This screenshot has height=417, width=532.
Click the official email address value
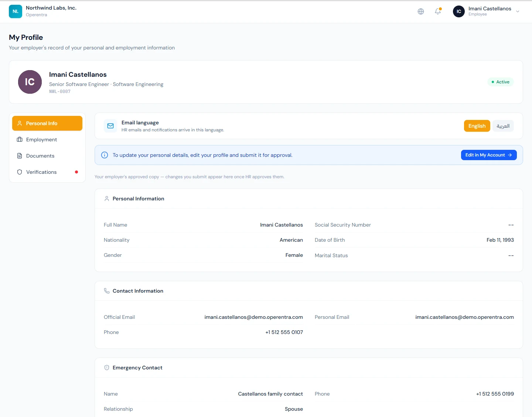click(x=254, y=317)
